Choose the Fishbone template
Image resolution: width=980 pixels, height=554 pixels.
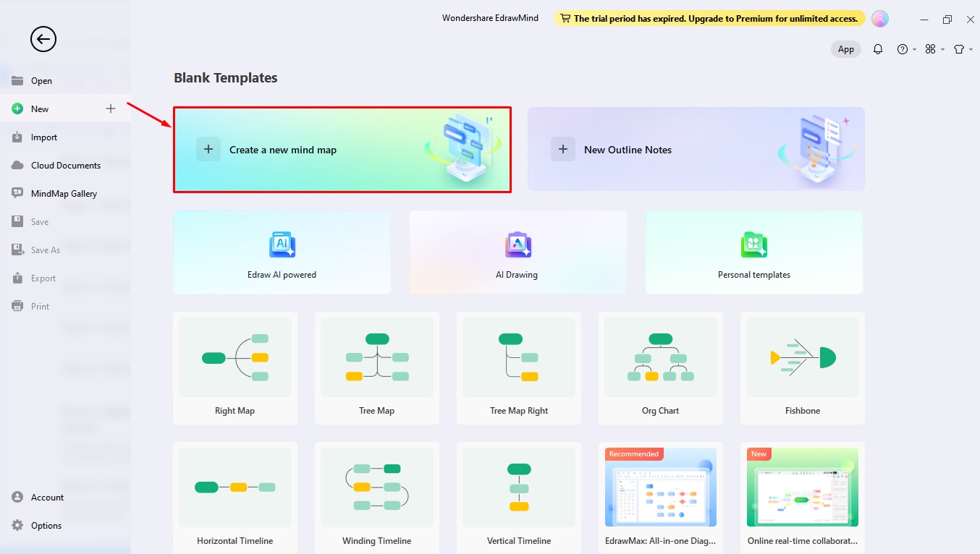[x=803, y=368]
